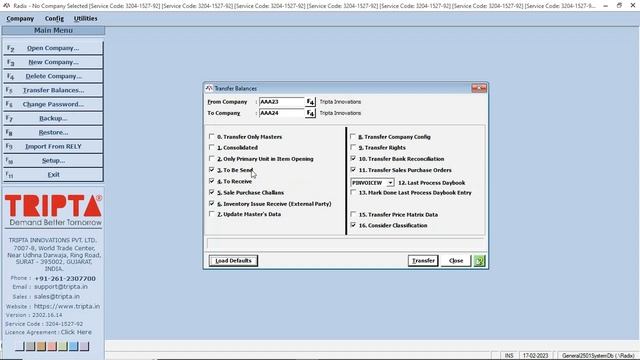Open the Utilities menu

coord(85,18)
